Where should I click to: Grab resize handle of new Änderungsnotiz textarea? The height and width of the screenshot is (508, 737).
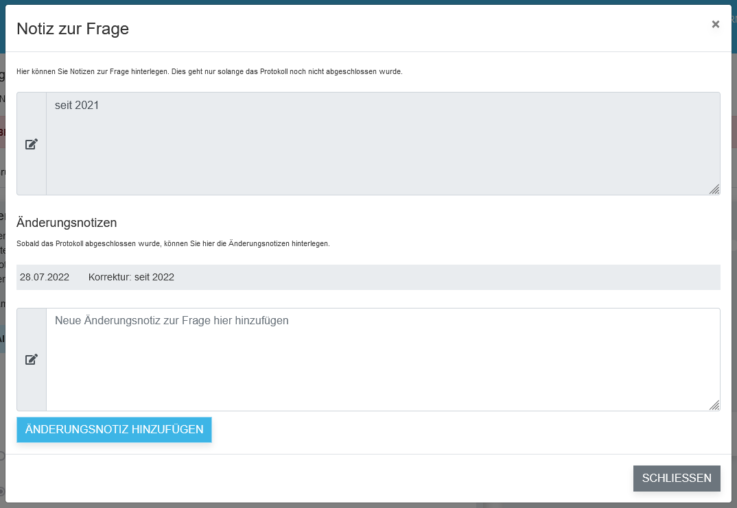714,405
